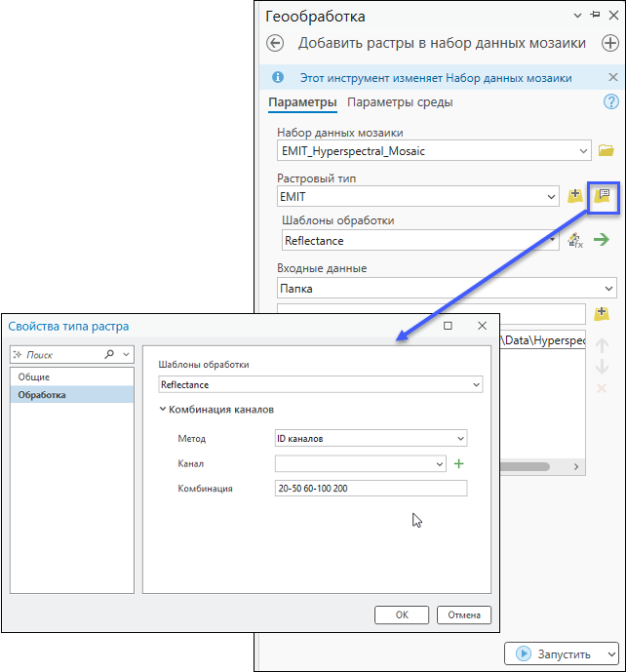Click the Комбинация text field
The height and width of the screenshot is (672, 626).
(x=371, y=488)
